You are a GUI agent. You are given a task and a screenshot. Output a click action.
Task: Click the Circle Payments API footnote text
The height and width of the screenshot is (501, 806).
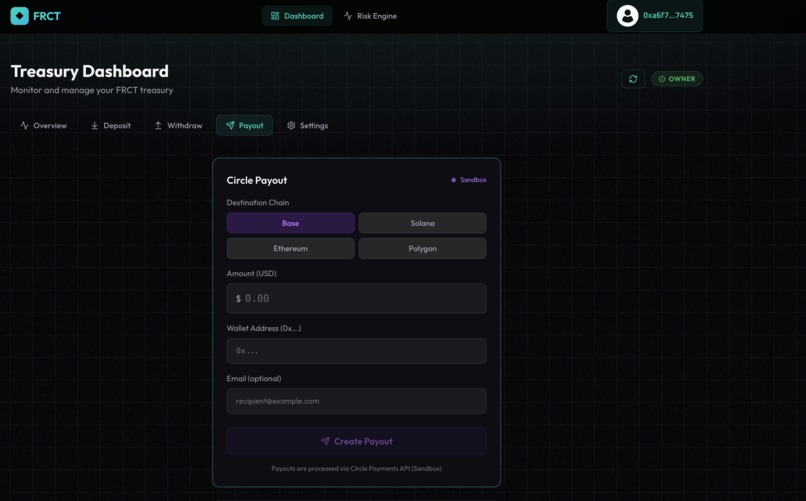356,469
